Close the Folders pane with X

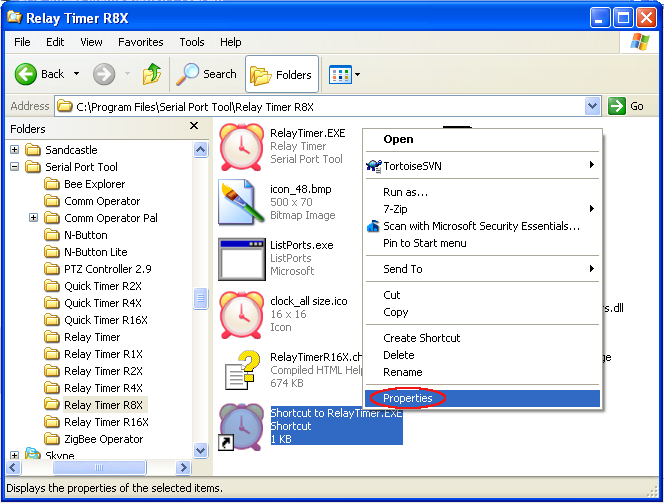pos(194,126)
